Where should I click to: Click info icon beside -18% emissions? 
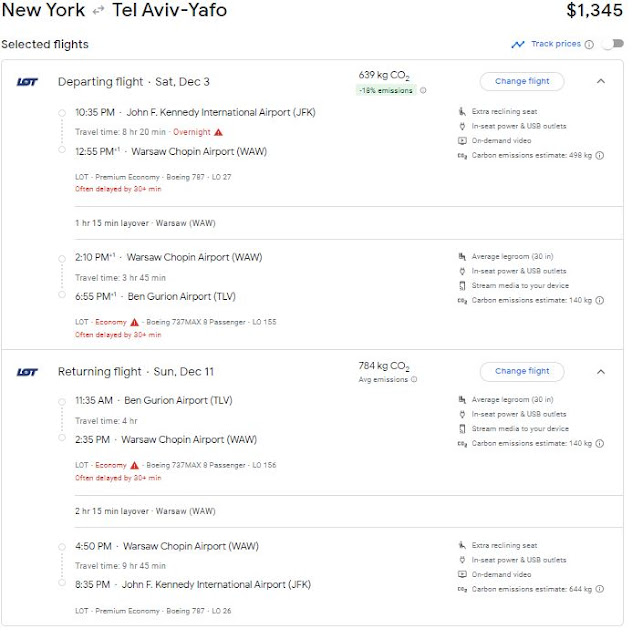[423, 90]
